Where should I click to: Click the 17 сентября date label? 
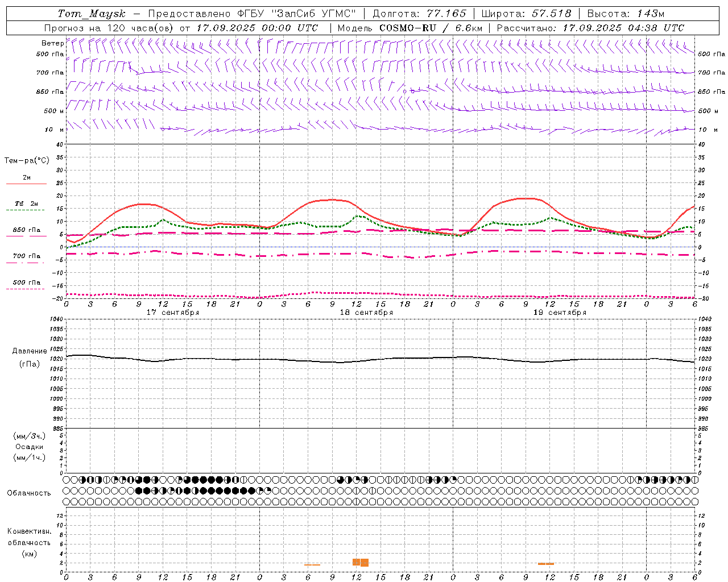tap(173, 312)
